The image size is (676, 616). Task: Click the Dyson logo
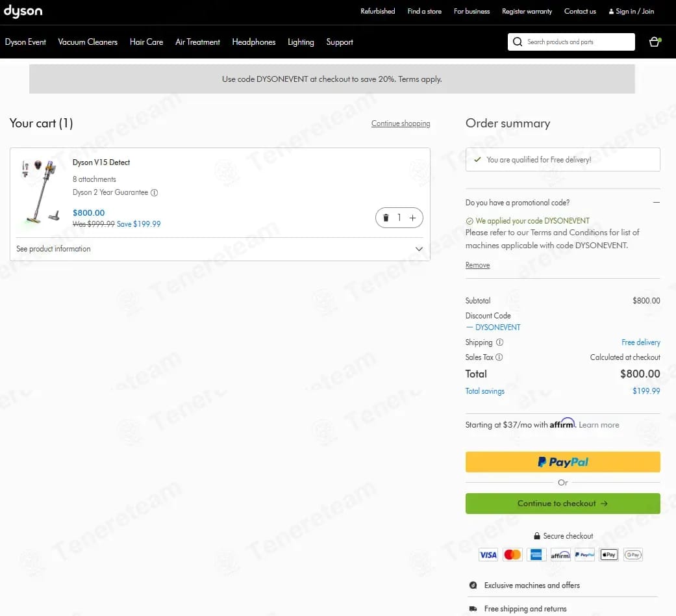pos(23,11)
